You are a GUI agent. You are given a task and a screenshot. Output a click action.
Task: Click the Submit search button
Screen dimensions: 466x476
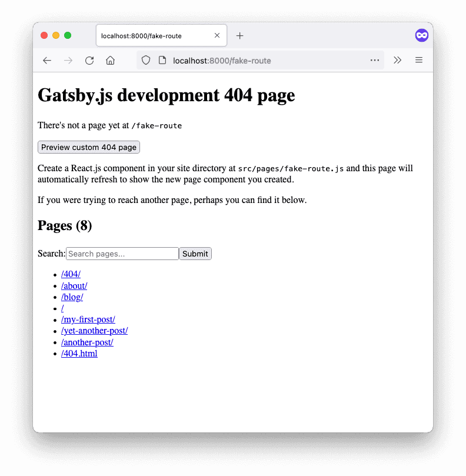click(x=195, y=254)
